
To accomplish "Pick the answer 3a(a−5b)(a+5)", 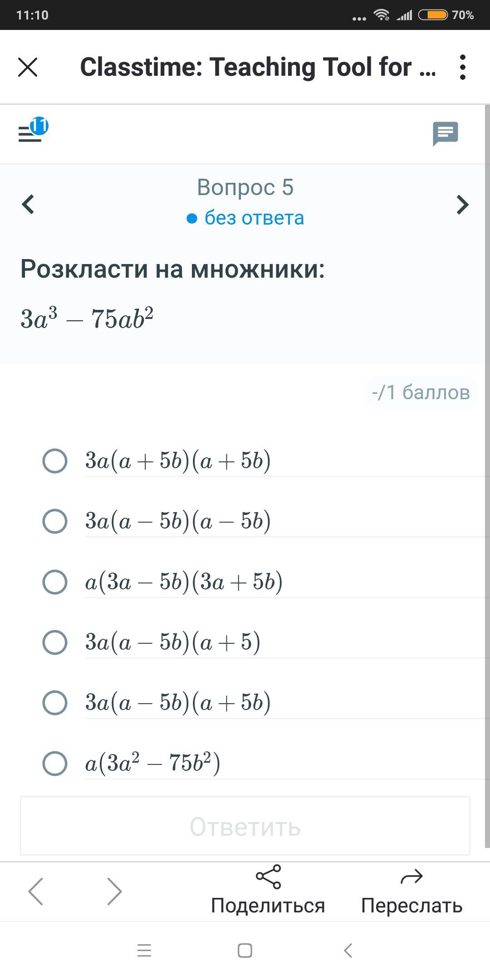I will (x=55, y=642).
